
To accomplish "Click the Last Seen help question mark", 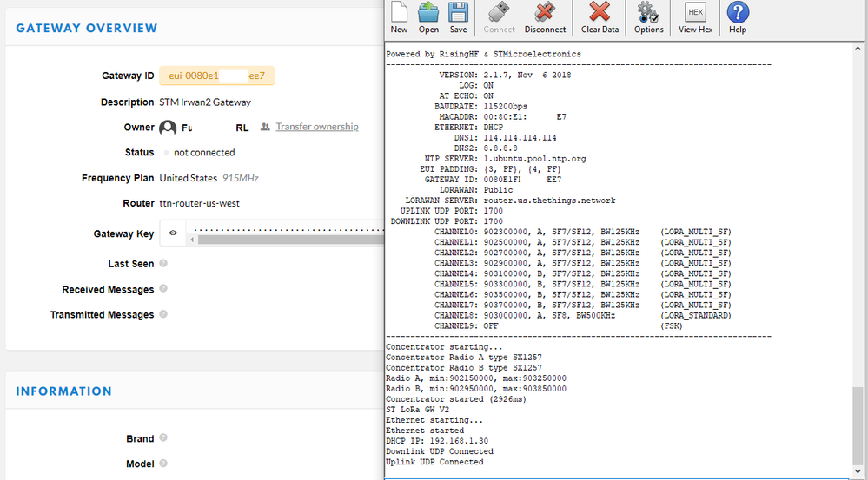I will [x=163, y=263].
